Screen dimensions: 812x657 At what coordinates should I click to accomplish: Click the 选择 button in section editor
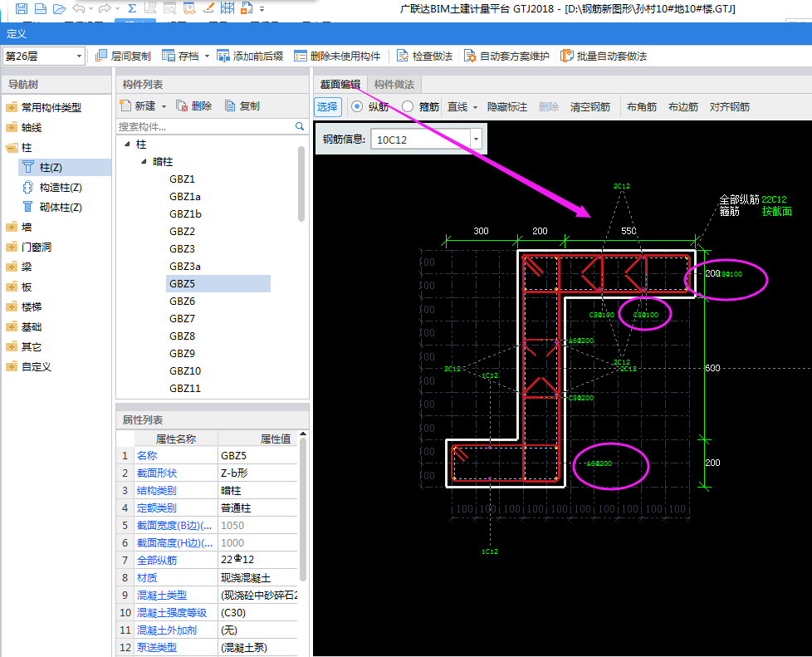coord(327,107)
